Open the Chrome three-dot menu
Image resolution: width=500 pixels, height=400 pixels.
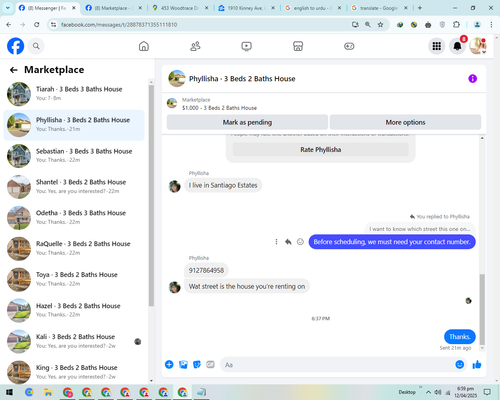(x=491, y=24)
